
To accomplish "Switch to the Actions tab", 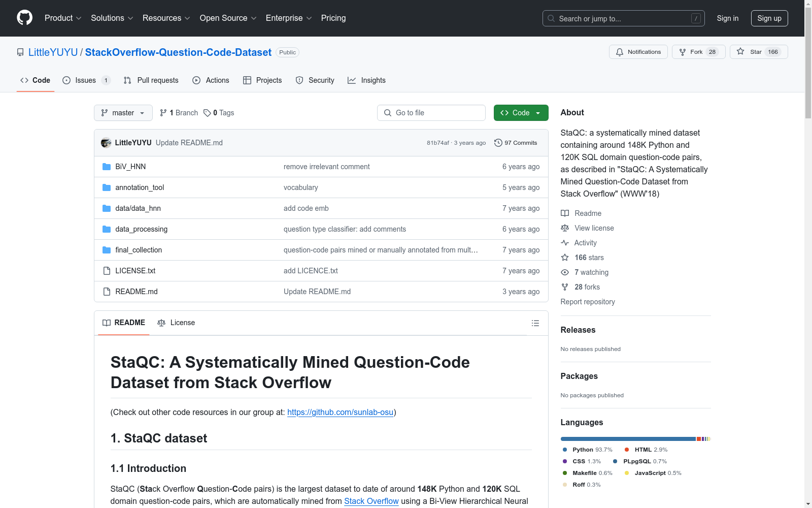I will (x=211, y=80).
